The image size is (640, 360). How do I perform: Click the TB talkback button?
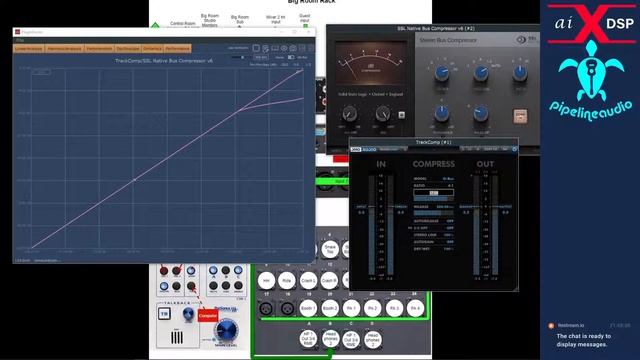[164, 313]
